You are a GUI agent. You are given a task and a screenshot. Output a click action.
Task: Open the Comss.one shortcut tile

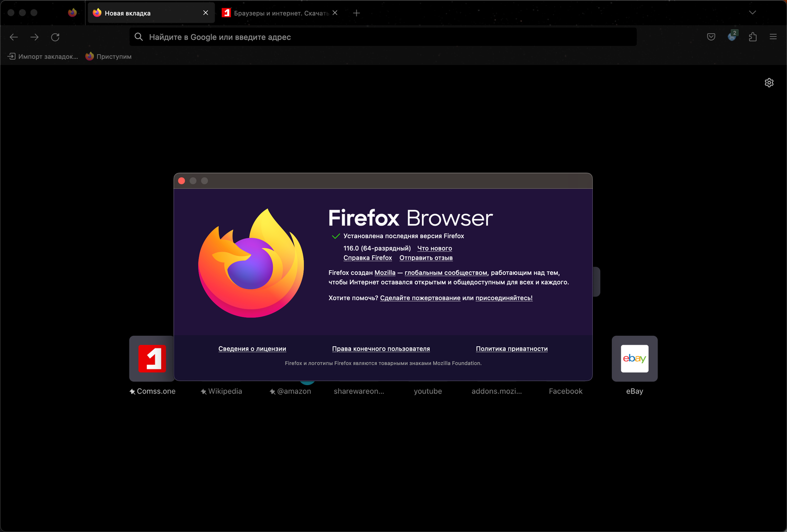152,359
